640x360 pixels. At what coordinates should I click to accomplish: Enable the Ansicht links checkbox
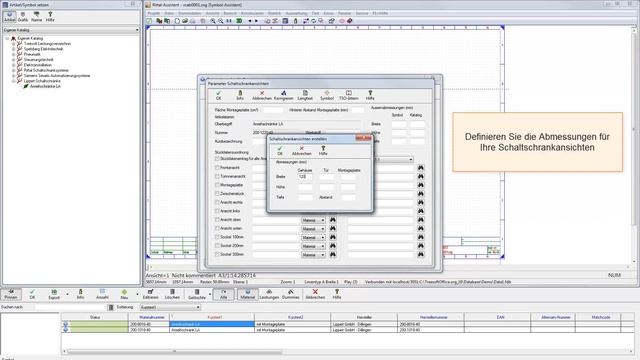(x=217, y=211)
